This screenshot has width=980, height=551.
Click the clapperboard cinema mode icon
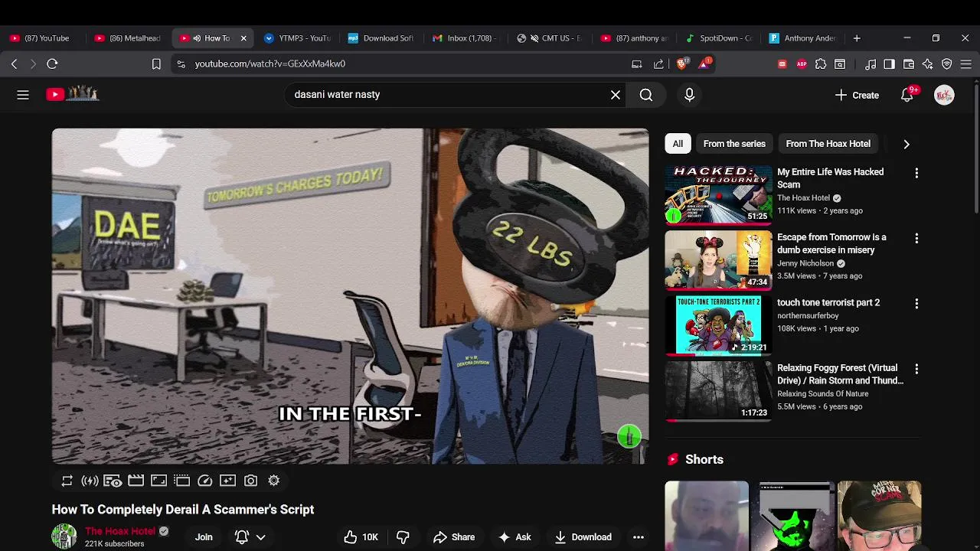point(136,481)
